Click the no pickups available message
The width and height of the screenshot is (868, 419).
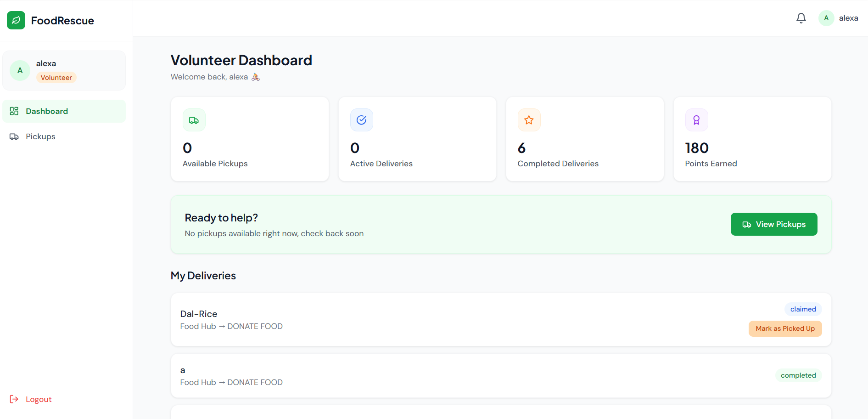274,233
